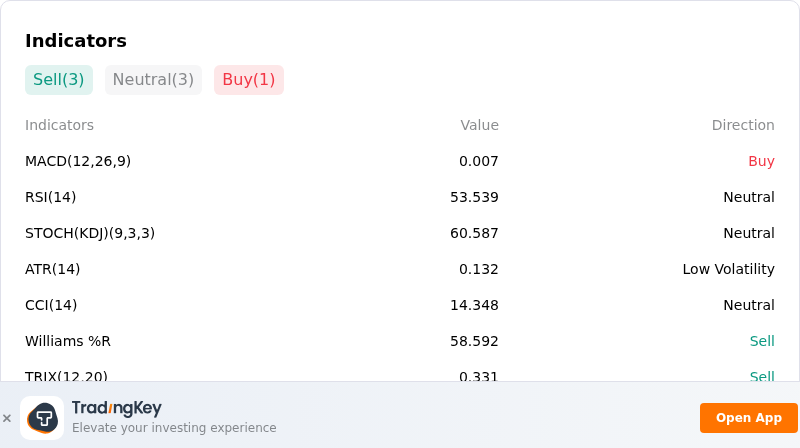Select the Sell(3) filter chip

[x=59, y=80]
